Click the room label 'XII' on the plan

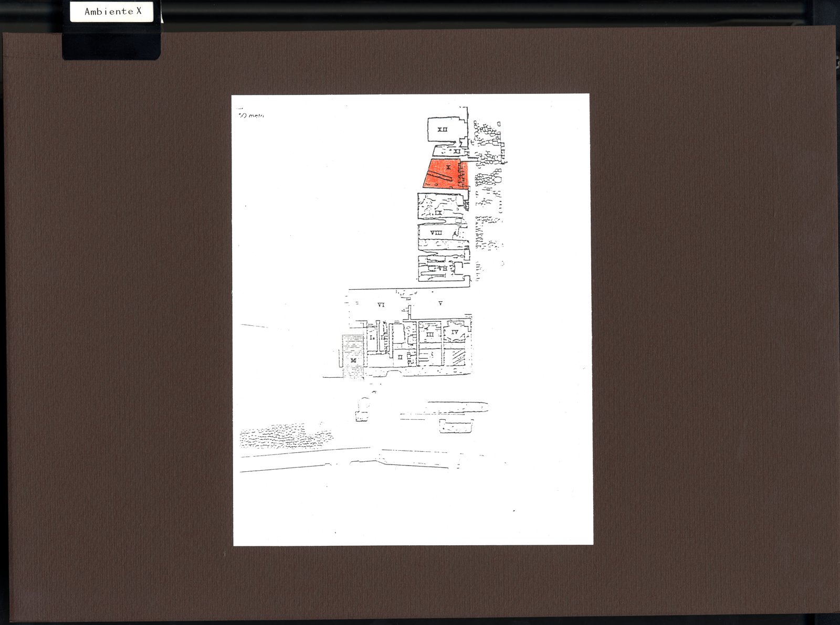point(443,129)
